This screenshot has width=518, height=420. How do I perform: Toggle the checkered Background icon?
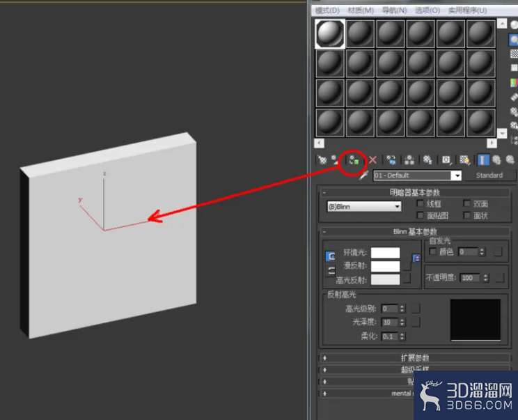click(514, 54)
